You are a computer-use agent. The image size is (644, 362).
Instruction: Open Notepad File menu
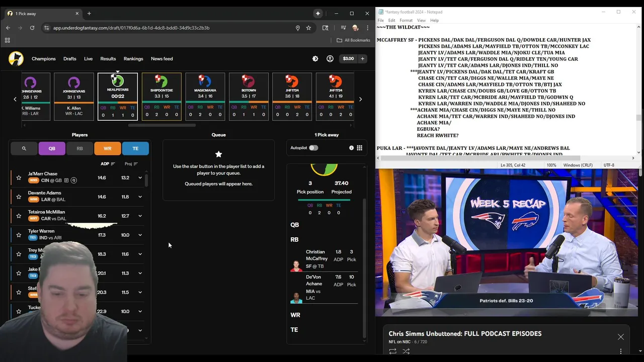(x=381, y=20)
